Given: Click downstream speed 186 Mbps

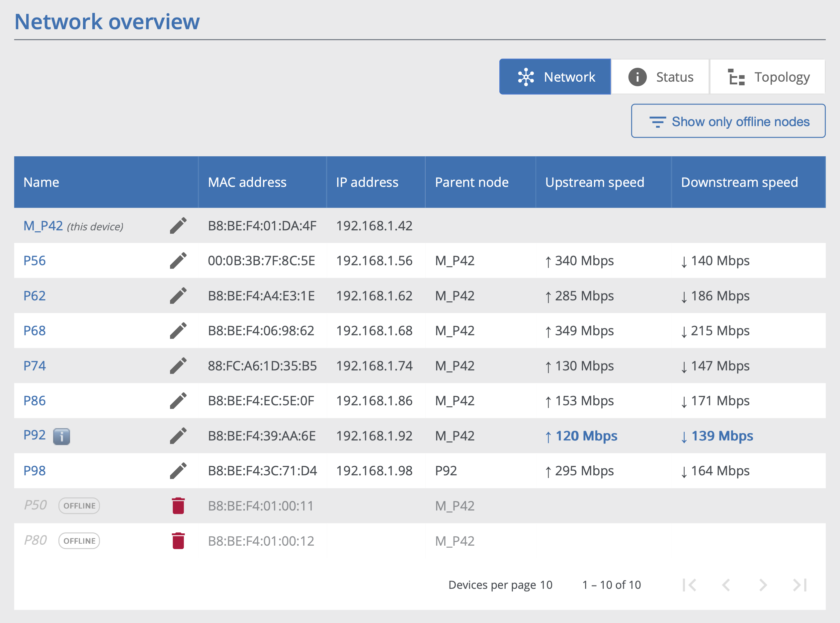Looking at the screenshot, I should (715, 296).
